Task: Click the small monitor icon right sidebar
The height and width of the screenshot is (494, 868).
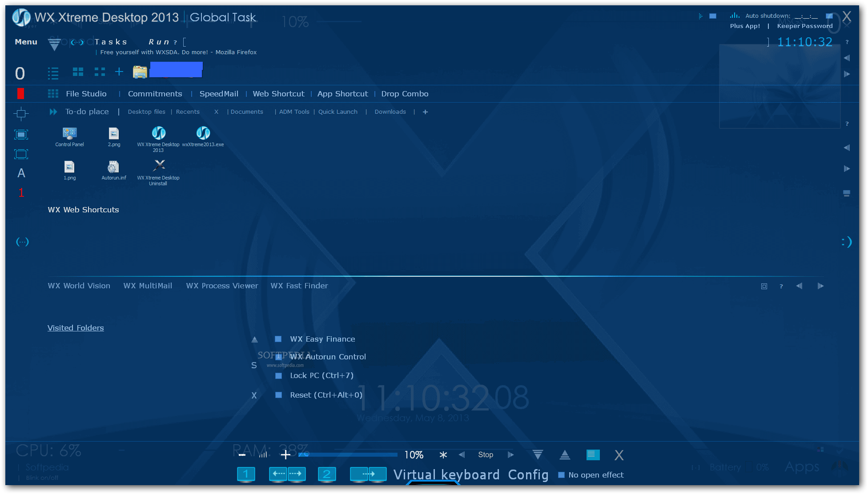Action: pyautogui.click(x=847, y=193)
